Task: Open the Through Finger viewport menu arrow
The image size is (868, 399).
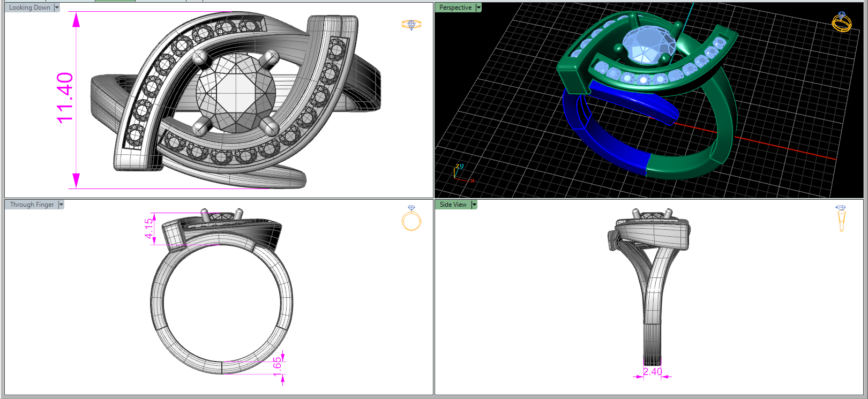Action: [61, 205]
